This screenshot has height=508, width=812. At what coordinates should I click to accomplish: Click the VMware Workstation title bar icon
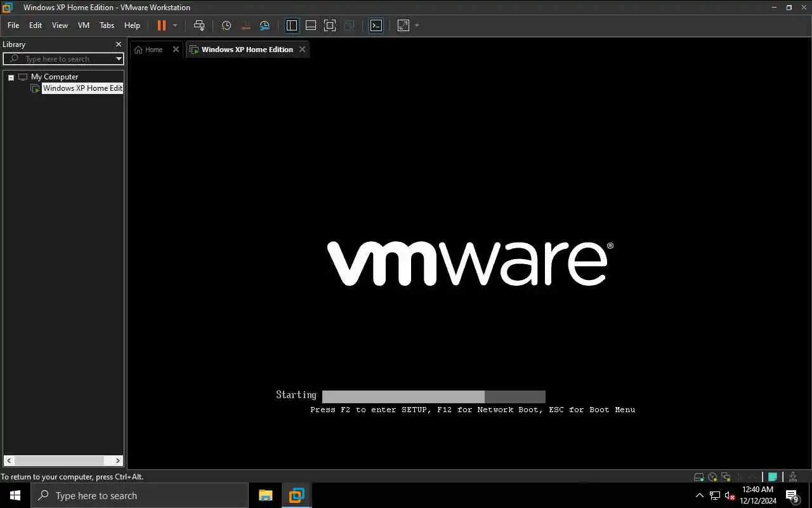tap(8, 8)
